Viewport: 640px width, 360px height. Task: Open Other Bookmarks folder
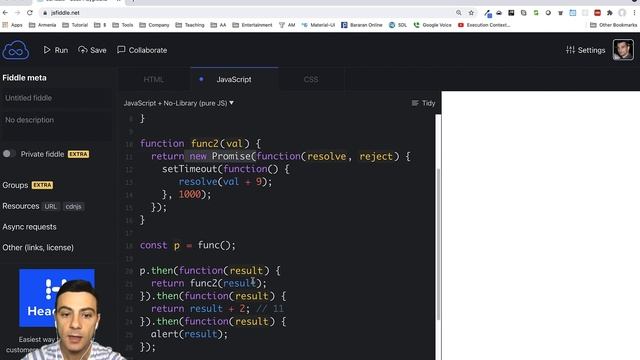click(x=613, y=25)
